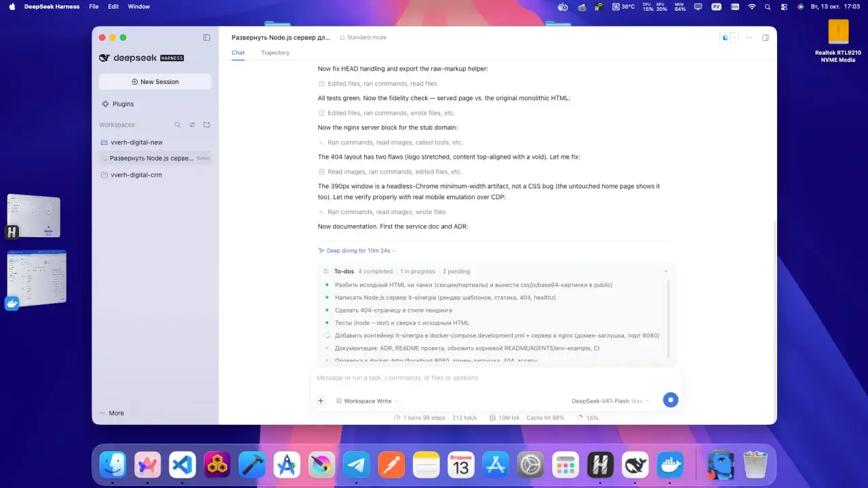868x488 pixels.
Task: Open the More menu in the sidebar
Action: pos(112,413)
